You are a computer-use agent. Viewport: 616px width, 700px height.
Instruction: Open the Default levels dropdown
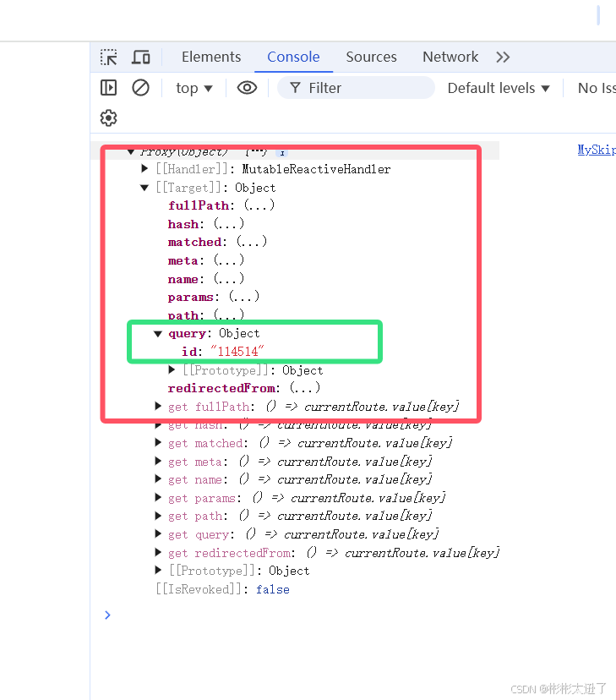(x=499, y=88)
